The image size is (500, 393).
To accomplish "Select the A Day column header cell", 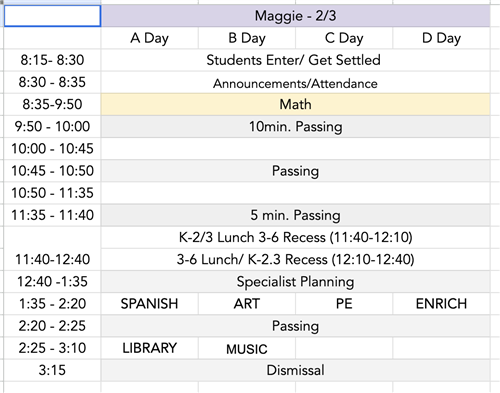I will (149, 38).
